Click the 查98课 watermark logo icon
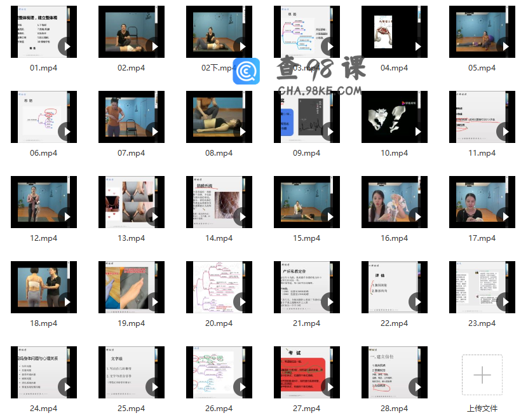 (246, 72)
